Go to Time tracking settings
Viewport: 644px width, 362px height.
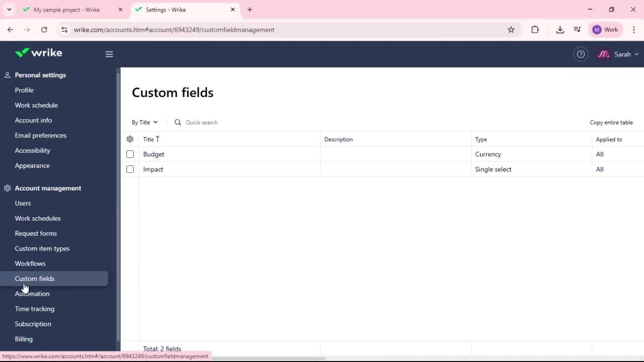coord(35,309)
